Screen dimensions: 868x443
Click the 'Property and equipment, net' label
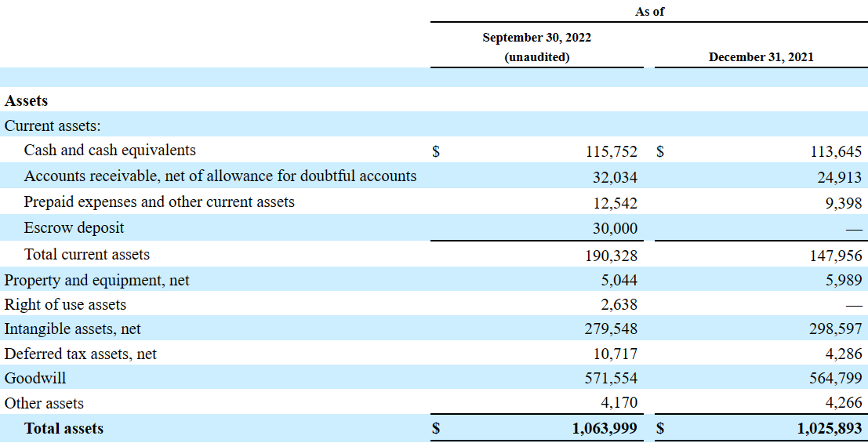click(96, 280)
